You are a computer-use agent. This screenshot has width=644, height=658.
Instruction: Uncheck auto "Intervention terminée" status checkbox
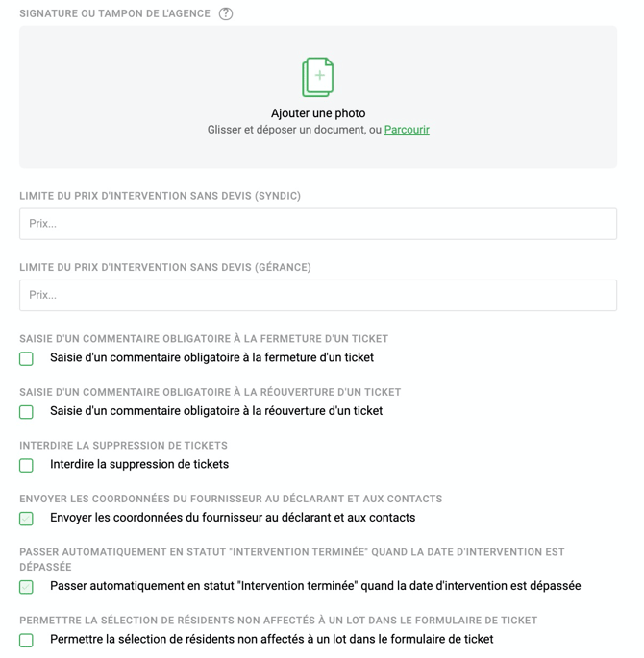pyautogui.click(x=27, y=587)
